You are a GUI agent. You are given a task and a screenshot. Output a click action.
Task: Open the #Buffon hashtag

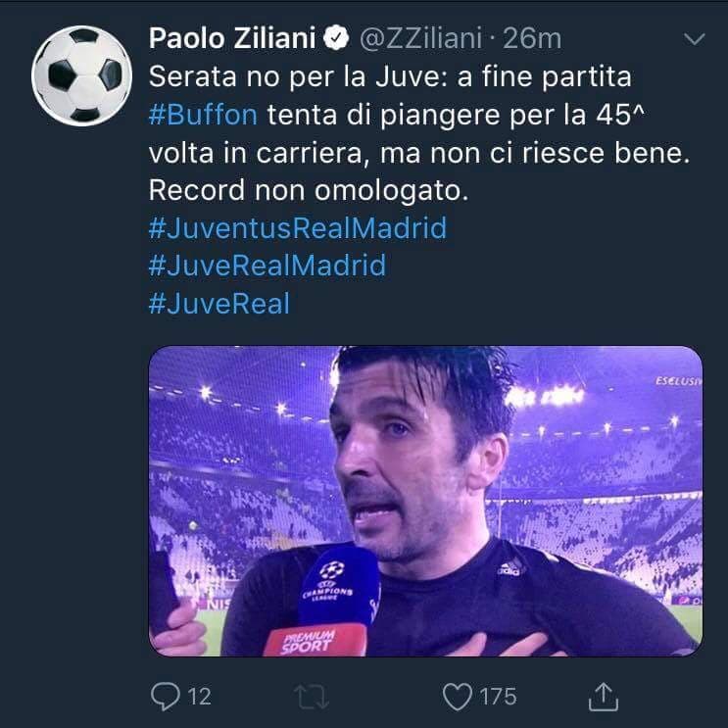click(x=203, y=115)
